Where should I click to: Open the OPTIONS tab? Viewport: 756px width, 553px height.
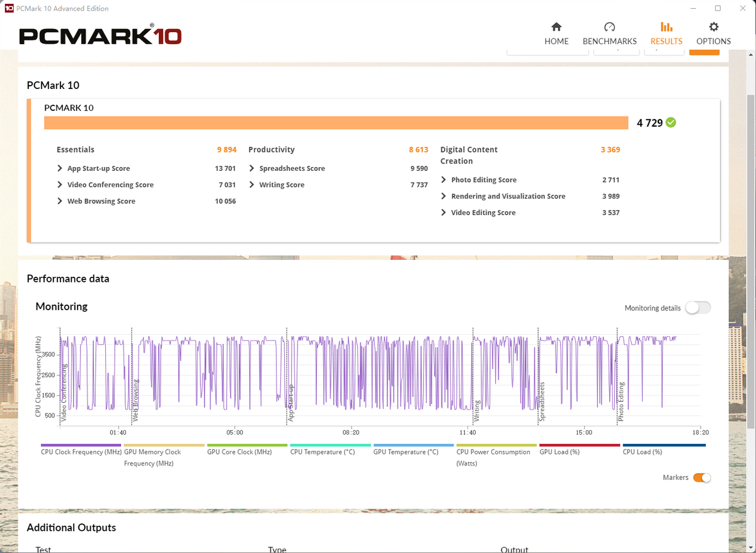pos(713,34)
